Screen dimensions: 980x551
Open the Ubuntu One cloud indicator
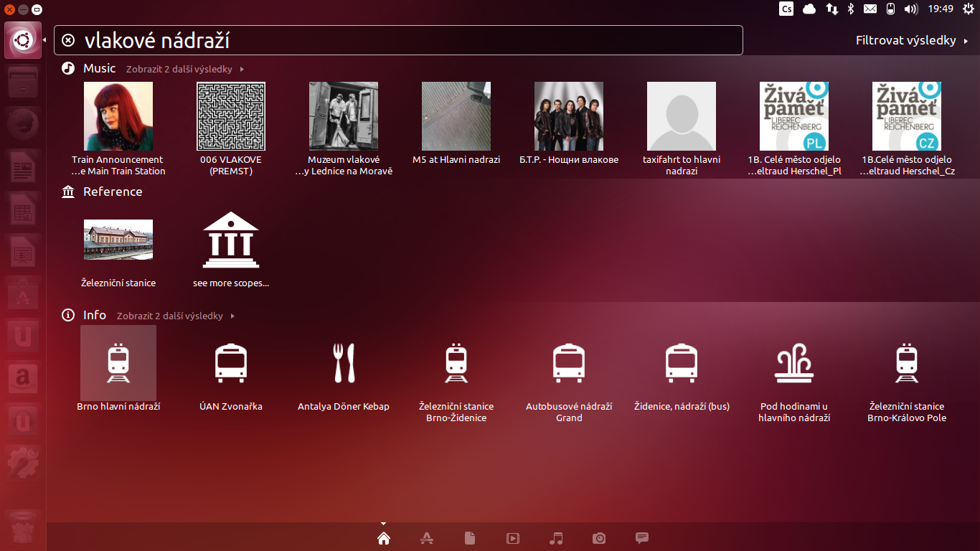tap(810, 9)
